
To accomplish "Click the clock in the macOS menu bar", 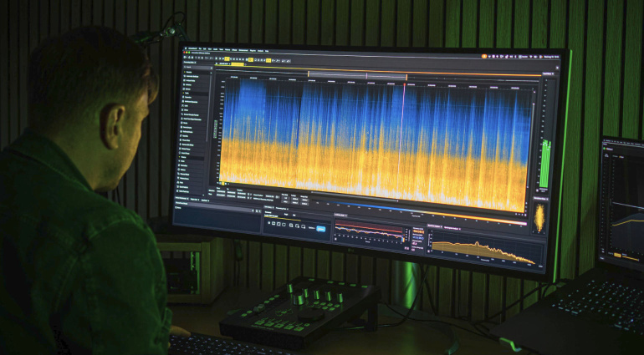I will (x=551, y=57).
